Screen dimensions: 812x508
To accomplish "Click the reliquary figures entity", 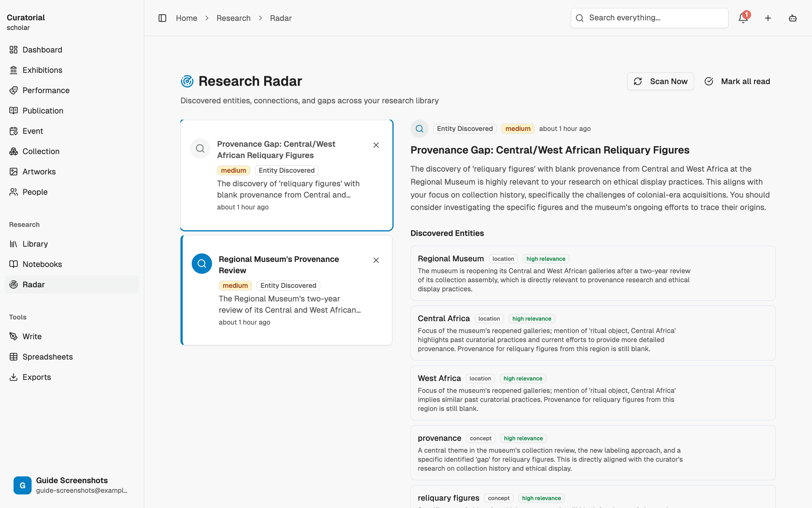I will pyautogui.click(x=593, y=497).
